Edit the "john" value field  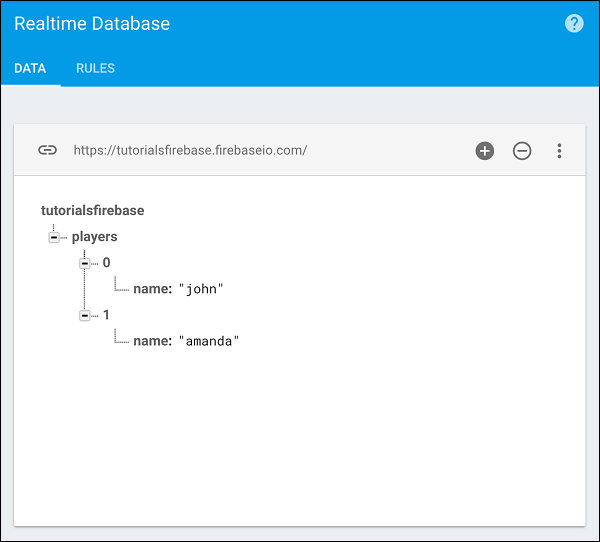pyautogui.click(x=201, y=289)
